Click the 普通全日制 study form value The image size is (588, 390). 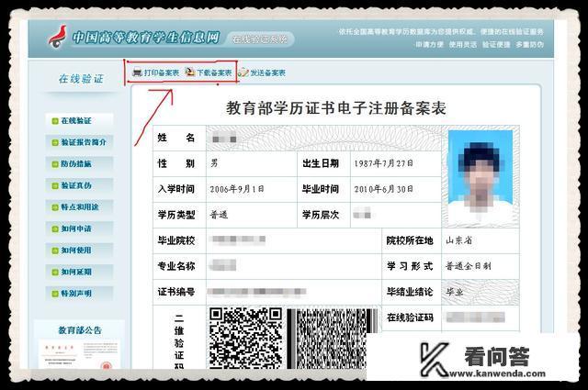click(x=468, y=266)
